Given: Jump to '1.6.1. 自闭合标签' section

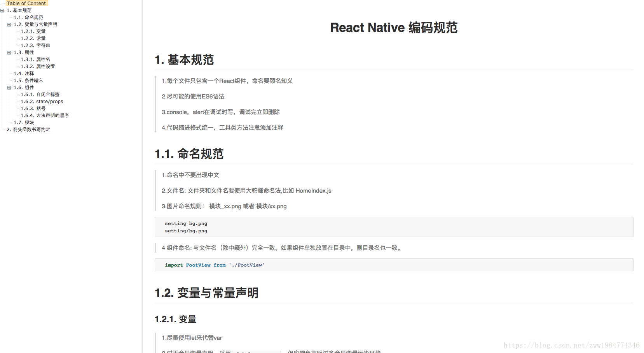Looking at the screenshot, I should pos(40,95).
